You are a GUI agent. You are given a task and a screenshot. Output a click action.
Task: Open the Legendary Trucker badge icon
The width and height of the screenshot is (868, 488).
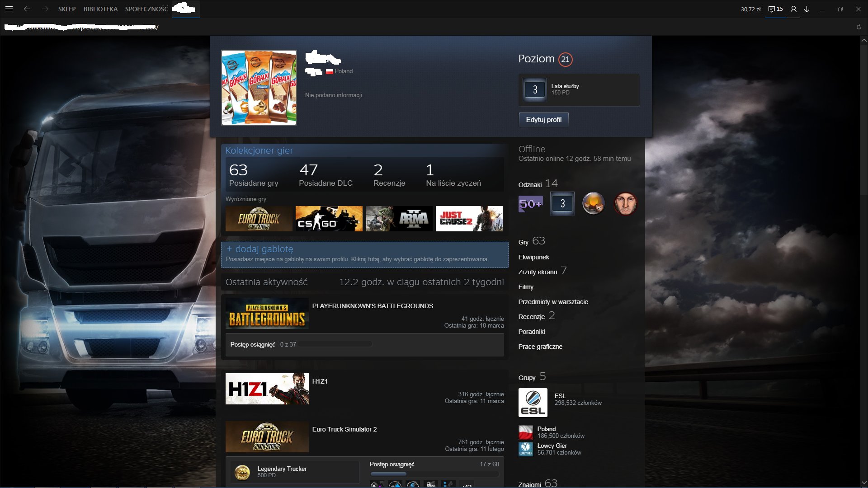coord(242,472)
